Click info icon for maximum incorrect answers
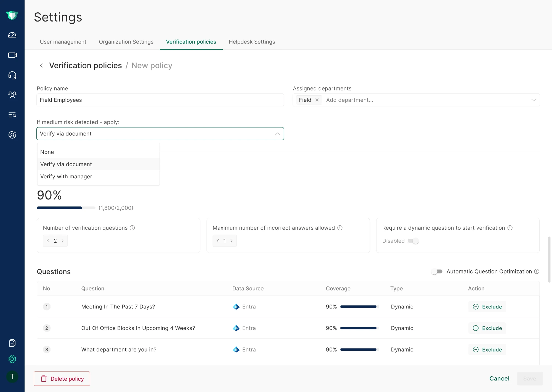The image size is (552, 392). click(x=340, y=228)
